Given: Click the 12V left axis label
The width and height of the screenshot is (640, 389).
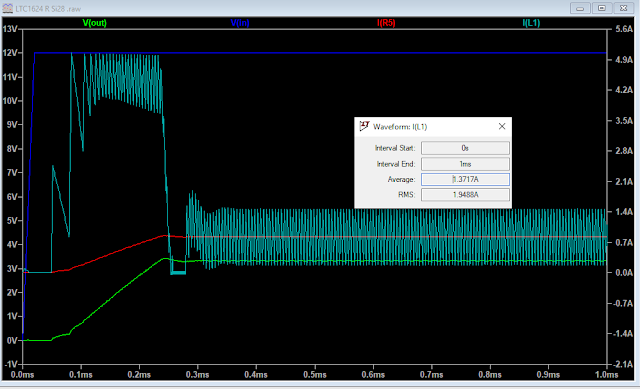Looking at the screenshot, I should tap(10, 53).
